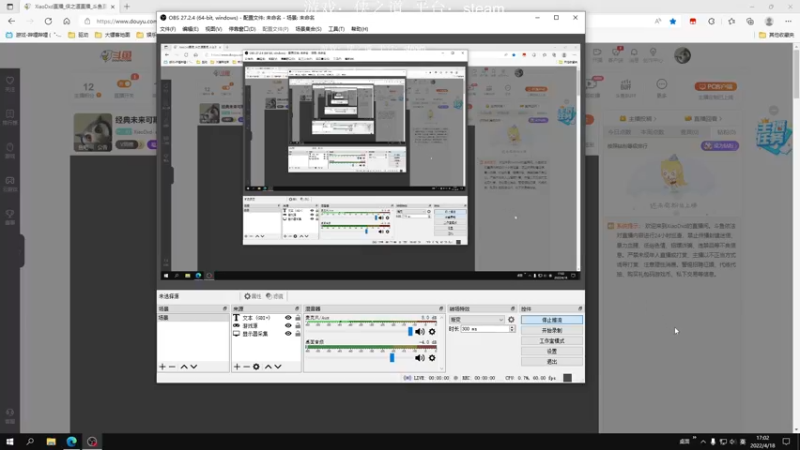Open the 场景集合(S) scene collection menu
This screenshot has width=800, height=450.
point(308,29)
